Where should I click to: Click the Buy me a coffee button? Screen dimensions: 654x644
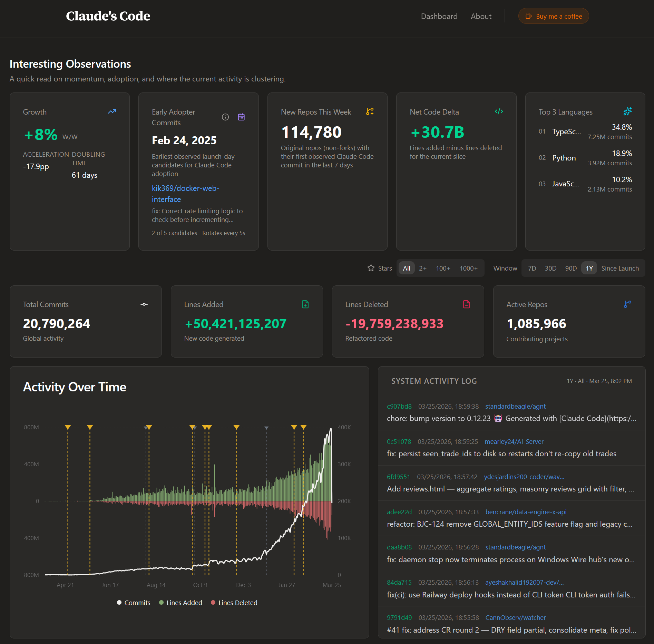(553, 16)
